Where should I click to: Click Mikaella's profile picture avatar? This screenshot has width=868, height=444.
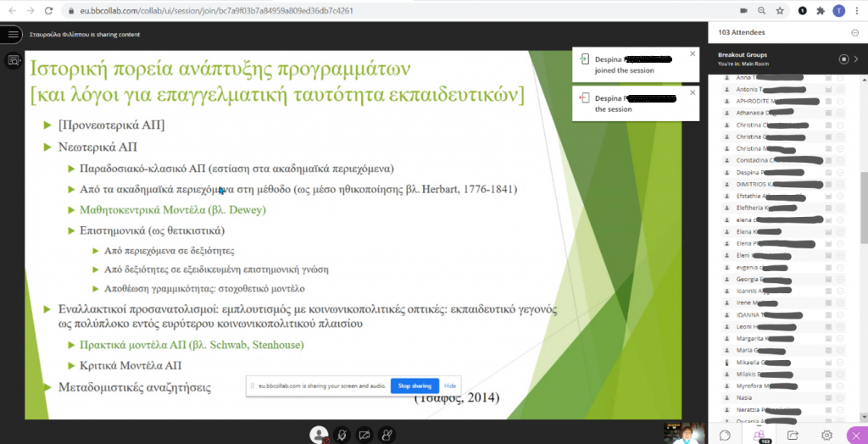726,362
